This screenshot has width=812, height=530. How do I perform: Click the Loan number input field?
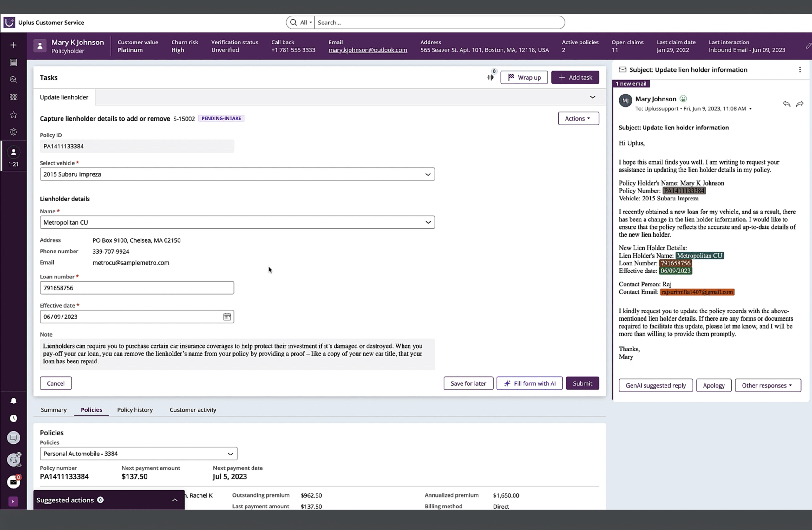(x=137, y=288)
